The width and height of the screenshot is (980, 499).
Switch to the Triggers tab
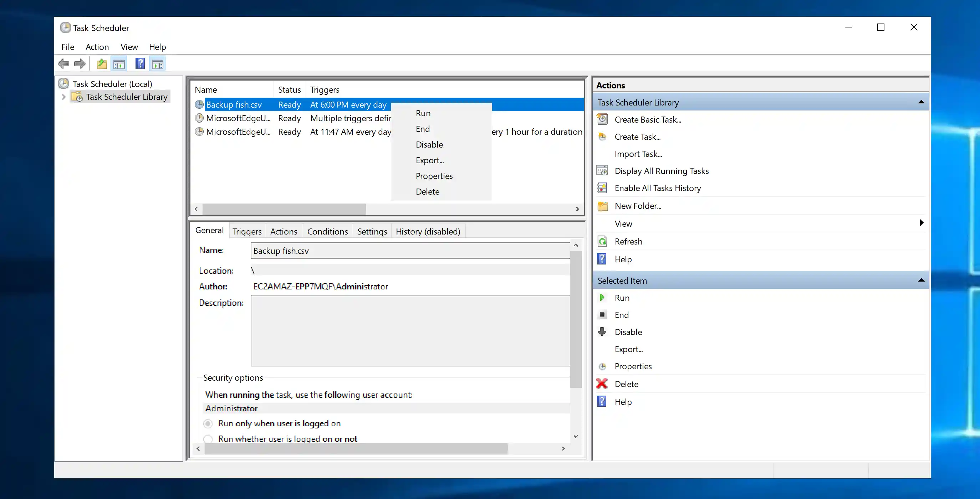point(247,231)
